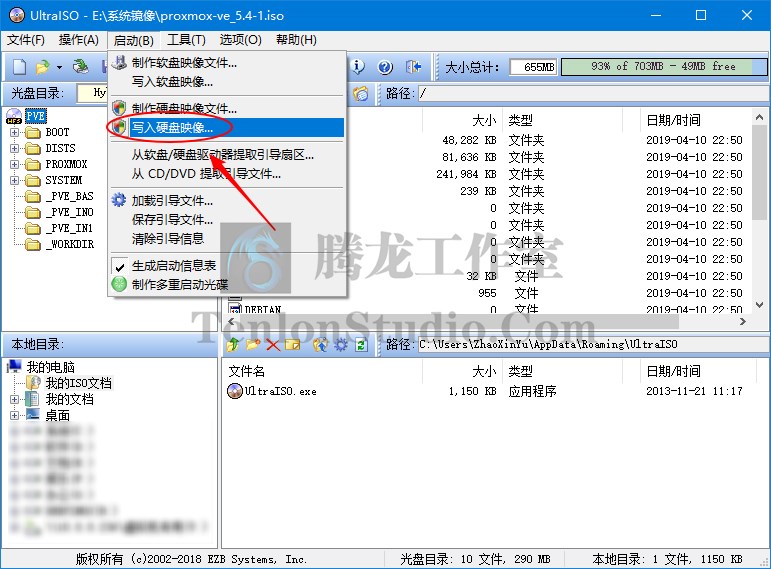Click the blue info bubble toolbar icon
Image resolution: width=771 pixels, height=569 pixels.
[x=358, y=66]
